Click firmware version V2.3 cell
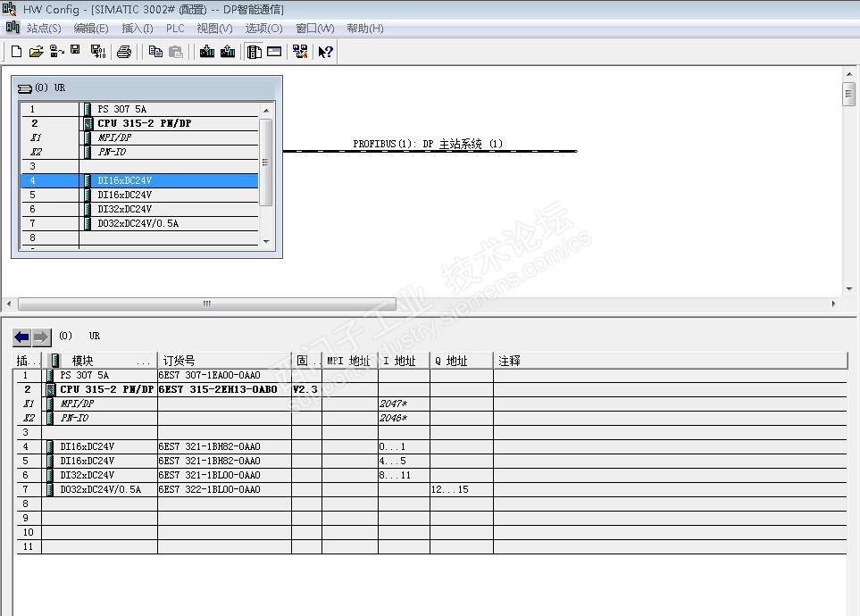Screen dimensions: 860x616 (x=306, y=389)
